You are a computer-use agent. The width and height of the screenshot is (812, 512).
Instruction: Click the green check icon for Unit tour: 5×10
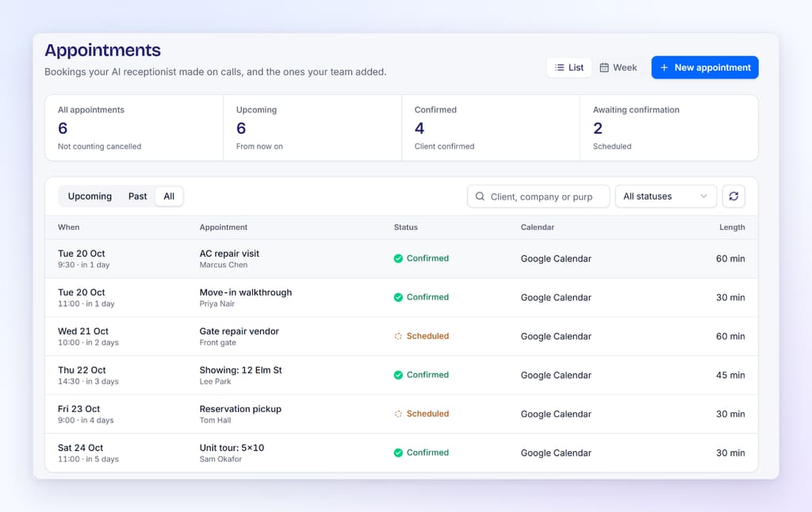click(398, 453)
